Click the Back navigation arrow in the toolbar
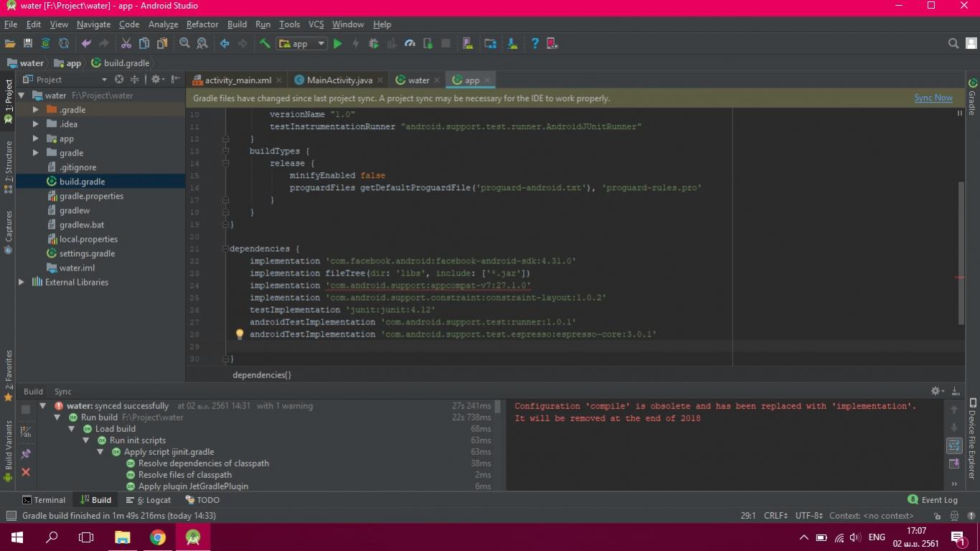Viewport: 980px width, 551px height. click(x=225, y=44)
